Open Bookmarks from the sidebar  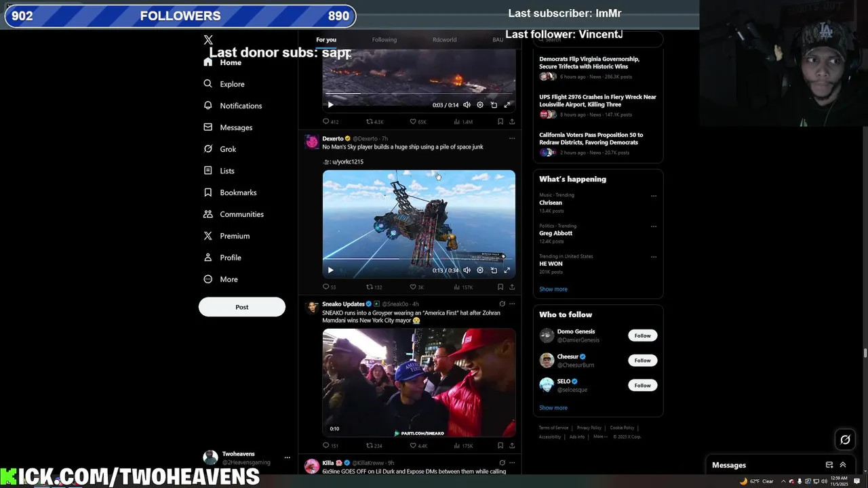pos(230,192)
